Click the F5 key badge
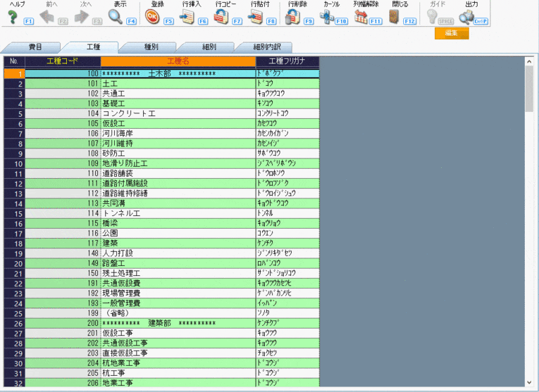 point(168,22)
